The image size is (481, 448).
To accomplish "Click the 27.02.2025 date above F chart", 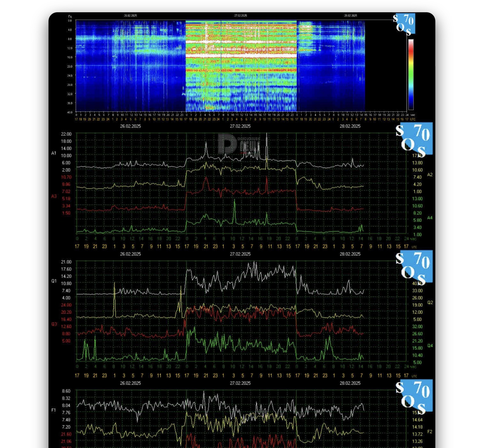I will click(240, 383).
